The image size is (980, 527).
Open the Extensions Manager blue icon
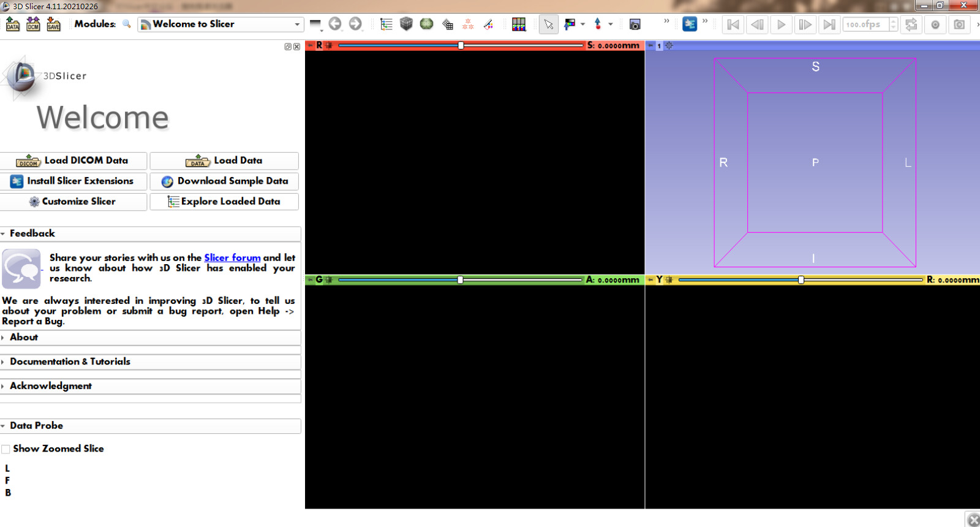tap(690, 24)
